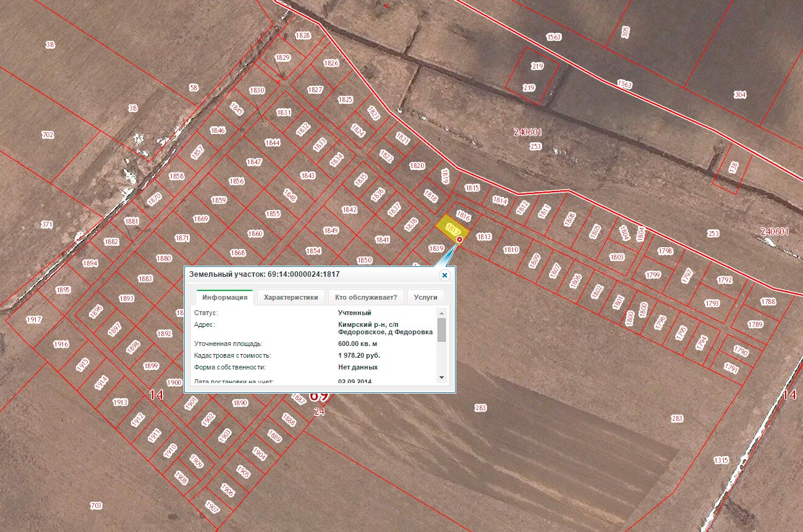Screen dimensions: 803x532
Task: Switch to the Услуги tab
Action: click(426, 297)
